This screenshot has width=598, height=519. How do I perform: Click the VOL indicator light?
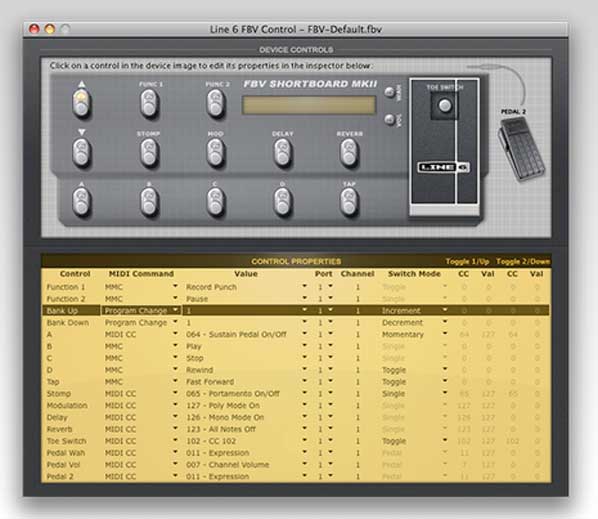pyautogui.click(x=389, y=119)
